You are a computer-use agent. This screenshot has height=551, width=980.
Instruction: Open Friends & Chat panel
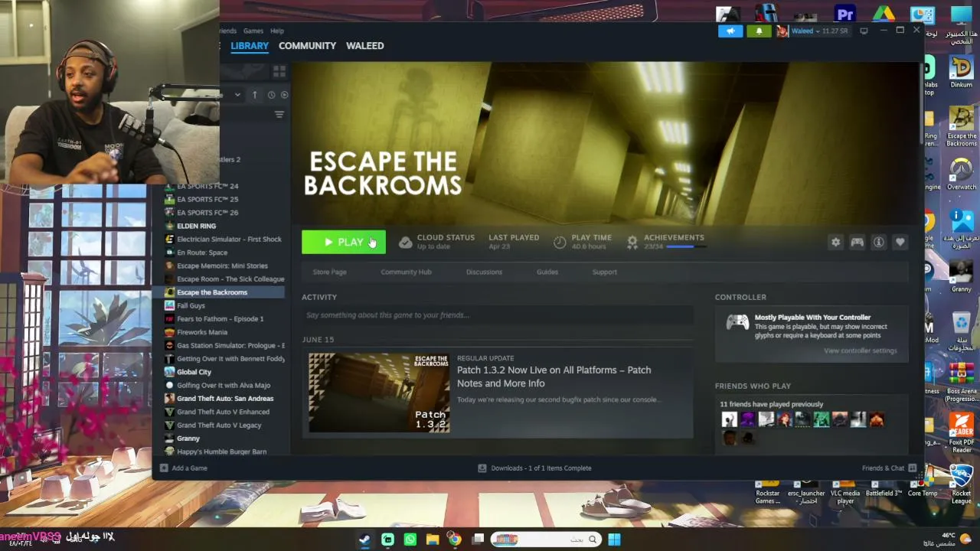(889, 468)
